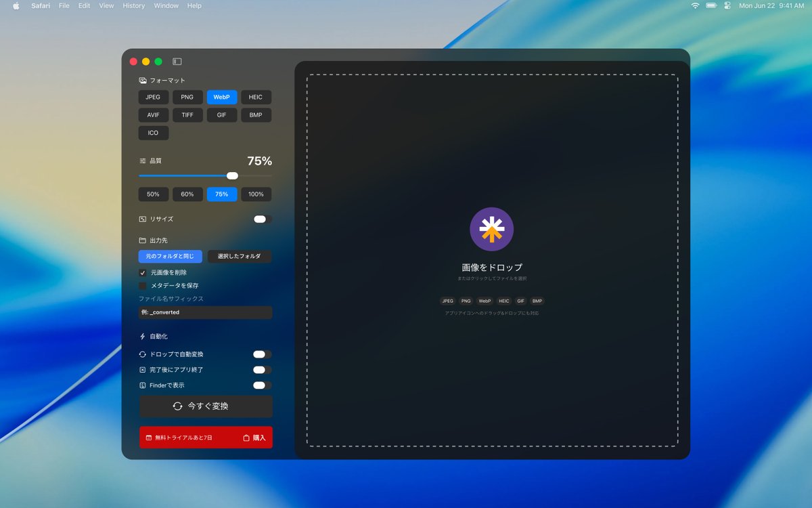Open the Safari menu
Screen dimensions: 812x508
41,5
